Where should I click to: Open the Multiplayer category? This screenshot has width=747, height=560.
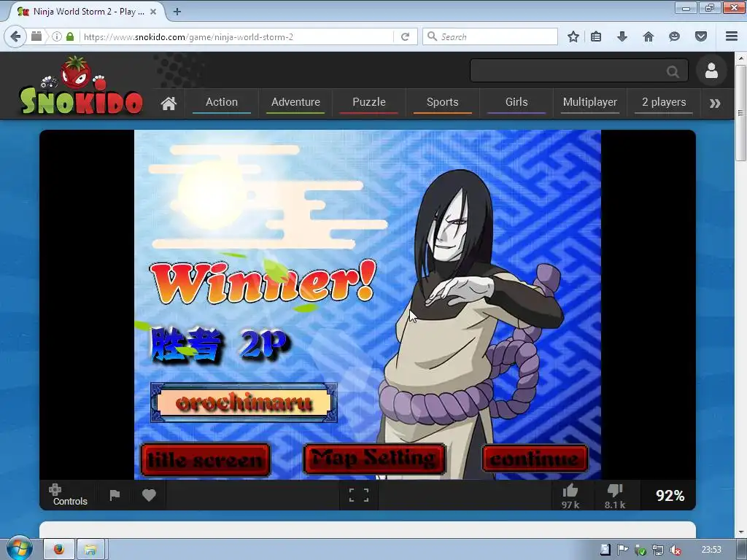[589, 102]
